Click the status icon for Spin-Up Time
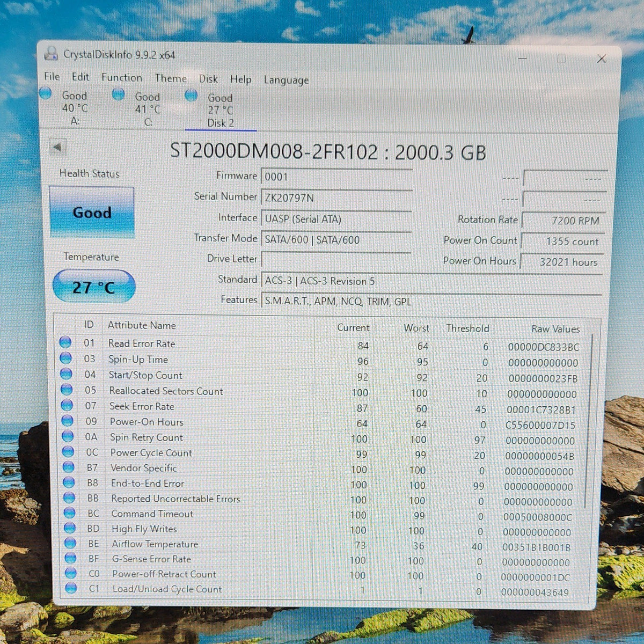The image size is (644, 644). point(66,357)
